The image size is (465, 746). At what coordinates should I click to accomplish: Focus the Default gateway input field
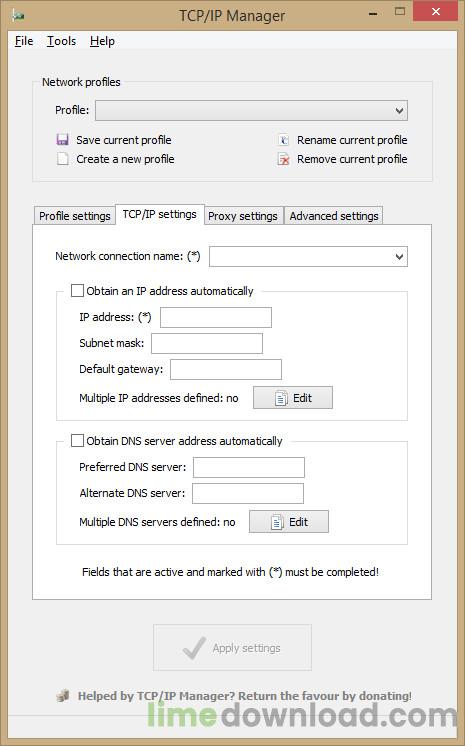click(x=226, y=370)
